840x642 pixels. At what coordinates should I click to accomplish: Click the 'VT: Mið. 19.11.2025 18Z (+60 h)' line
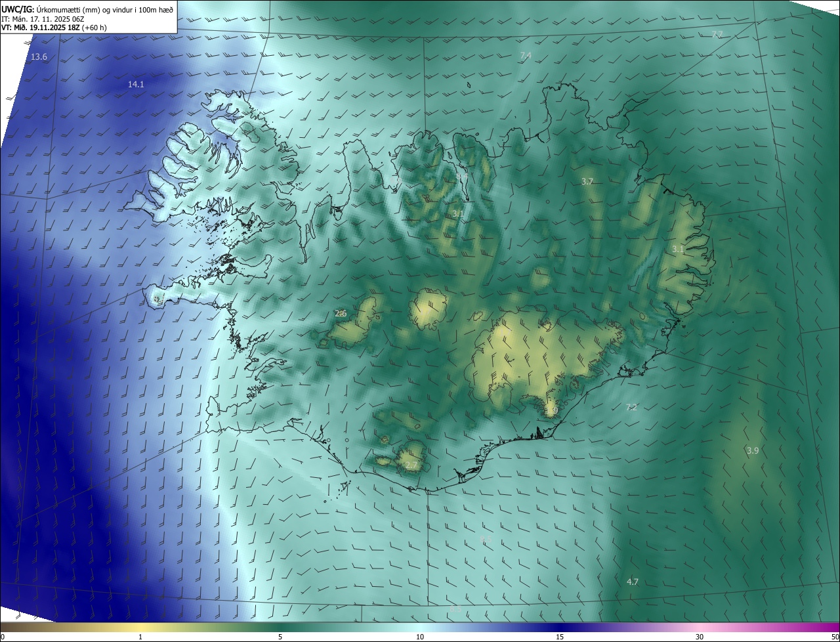pos(54,28)
